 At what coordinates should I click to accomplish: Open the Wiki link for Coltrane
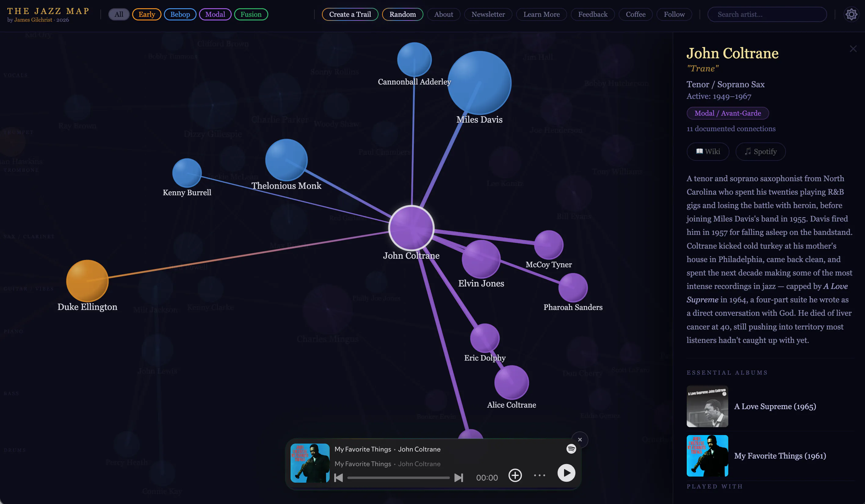708,151
